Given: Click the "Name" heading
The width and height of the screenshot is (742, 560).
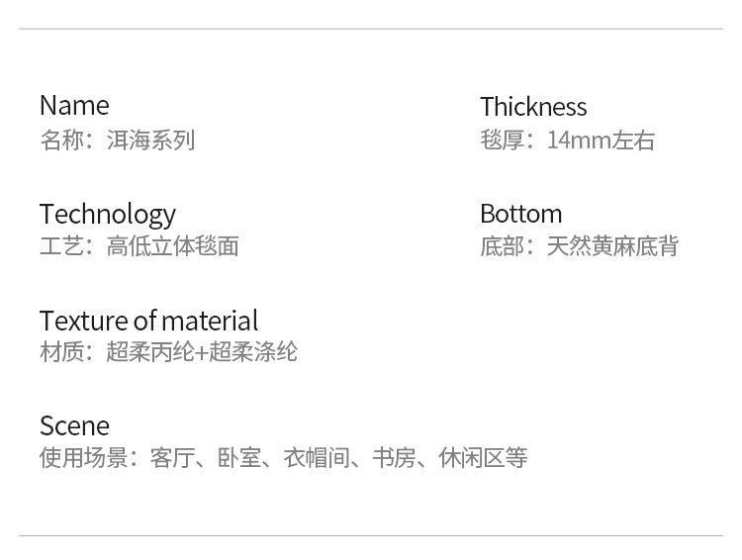Looking at the screenshot, I should [x=74, y=106].
